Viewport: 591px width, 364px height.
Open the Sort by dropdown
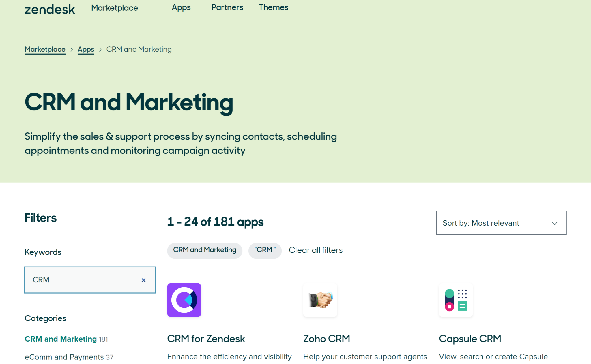click(501, 223)
